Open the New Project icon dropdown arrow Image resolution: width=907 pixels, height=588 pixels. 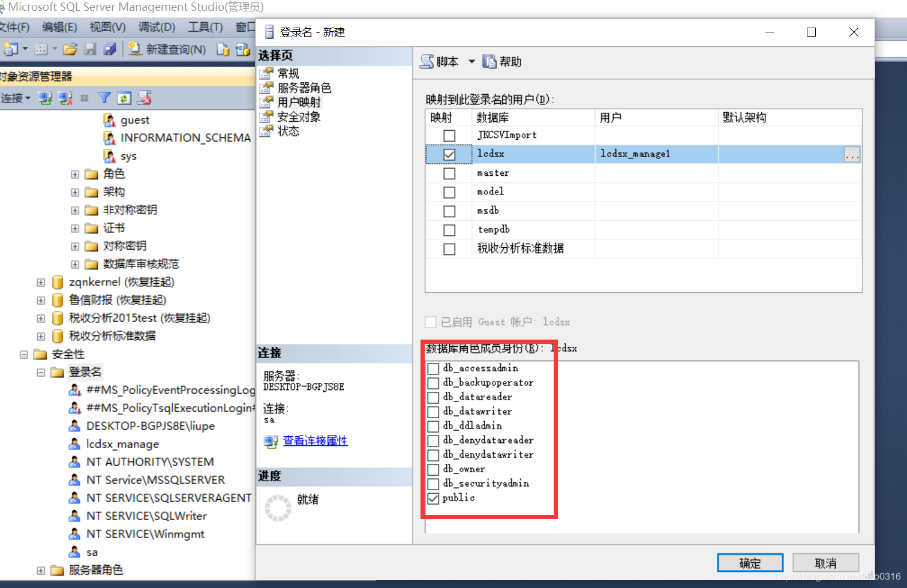click(25, 49)
